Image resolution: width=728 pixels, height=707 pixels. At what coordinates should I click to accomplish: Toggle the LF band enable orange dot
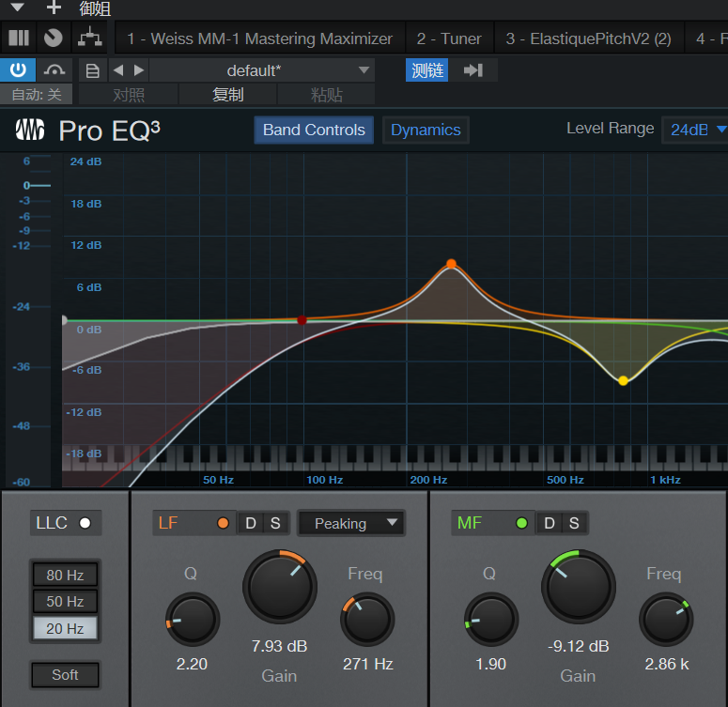pyautogui.click(x=223, y=523)
